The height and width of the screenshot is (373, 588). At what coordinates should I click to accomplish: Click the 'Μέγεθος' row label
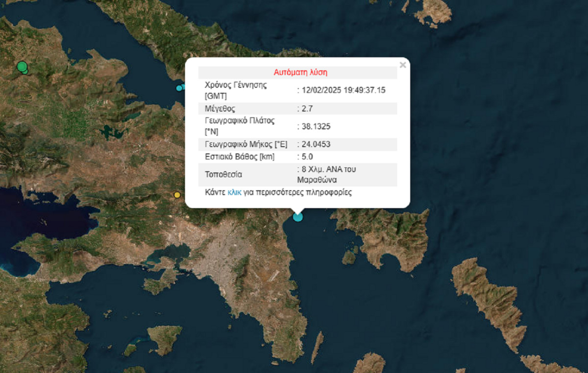click(x=220, y=109)
